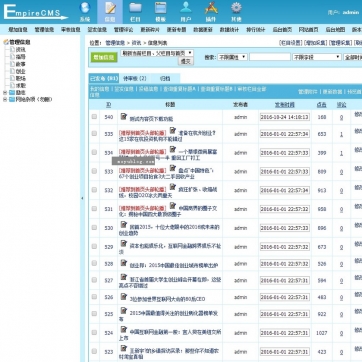
Task: Sort the list by the 点击 column header
Action: tap(322, 105)
